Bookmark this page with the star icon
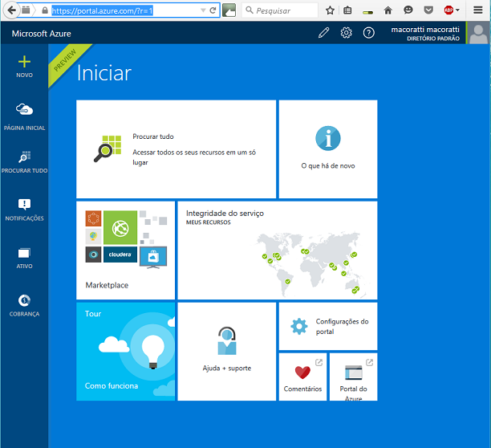Image resolution: width=491 pixels, height=448 pixels. [330, 10]
